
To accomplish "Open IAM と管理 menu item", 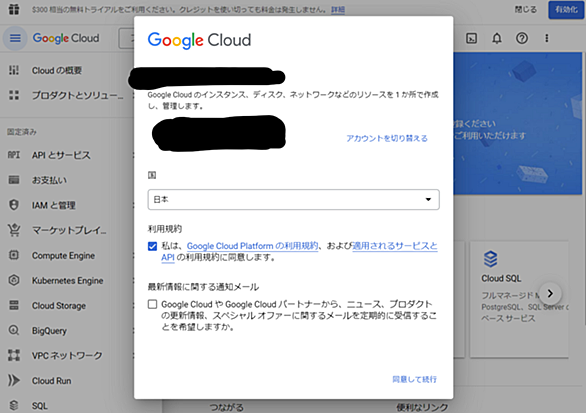I will click(54, 205).
